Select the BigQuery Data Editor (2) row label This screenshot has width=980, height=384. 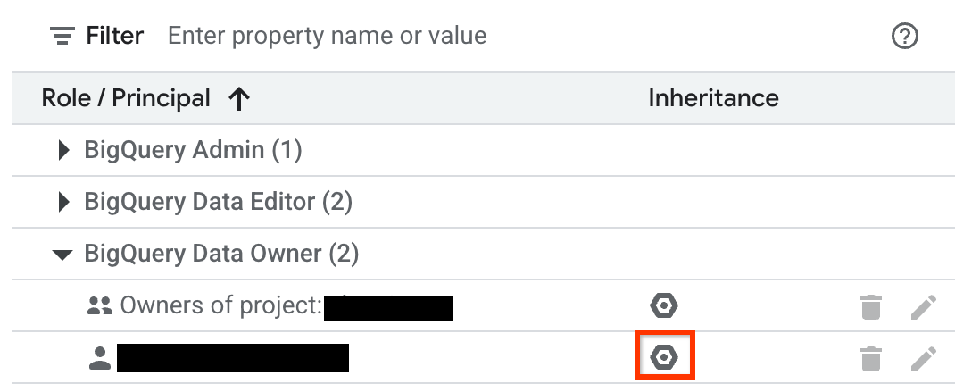pos(218,203)
